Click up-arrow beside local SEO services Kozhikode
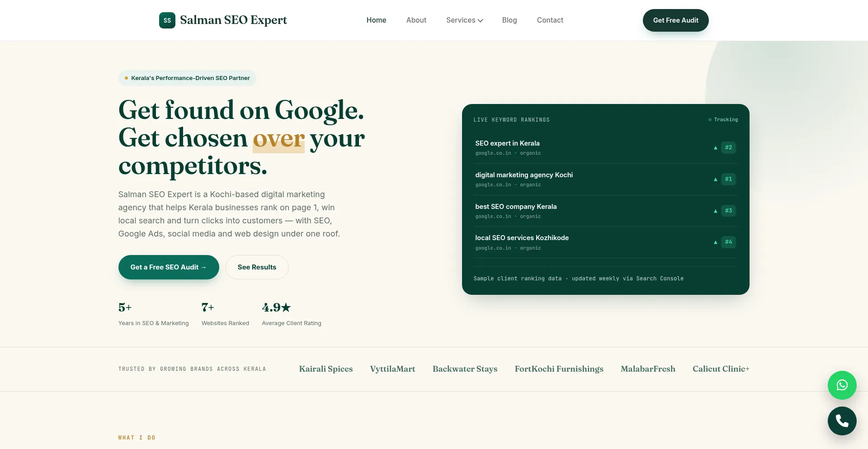This screenshot has height=449, width=868. (x=715, y=242)
